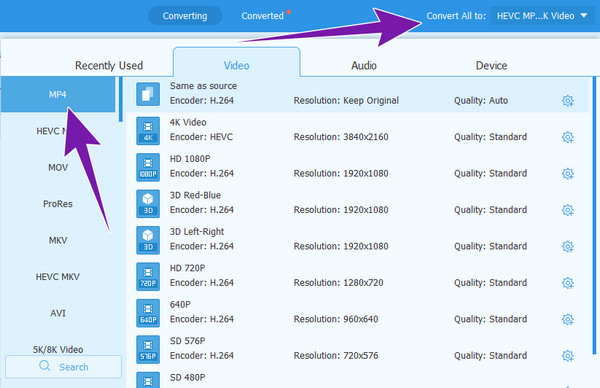
Task: Choose the Same as source preset
Action: 357,94
